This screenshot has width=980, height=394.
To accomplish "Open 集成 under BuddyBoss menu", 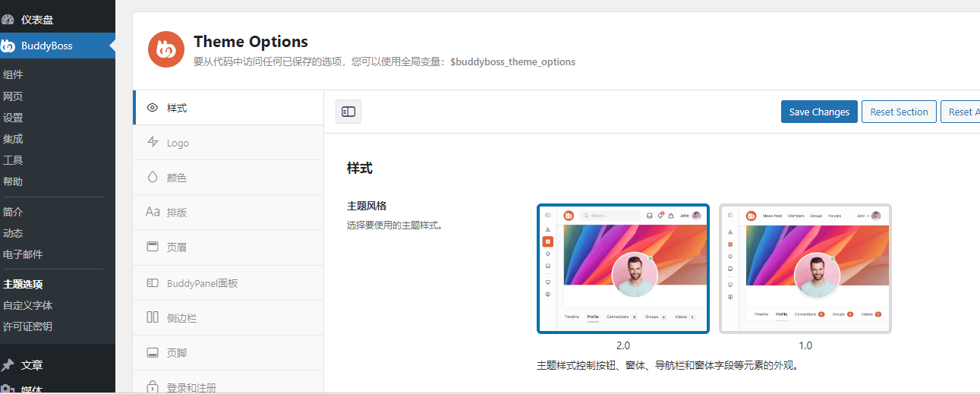I will click(13, 139).
